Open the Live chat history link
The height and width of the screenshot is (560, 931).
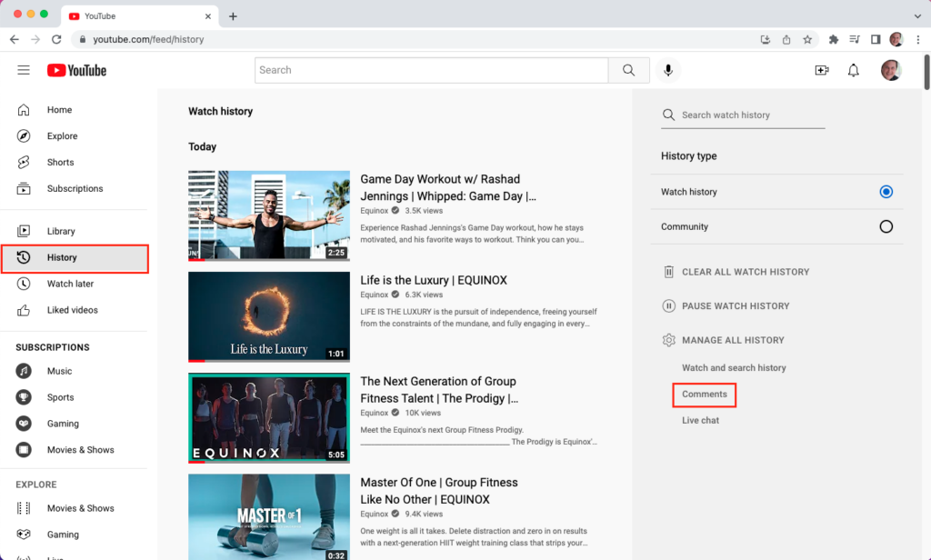point(700,420)
